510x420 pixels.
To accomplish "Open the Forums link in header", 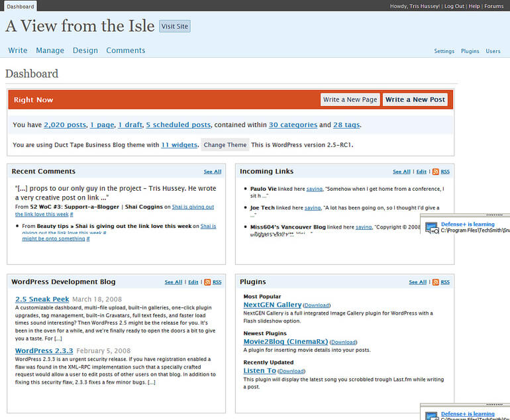I will (x=493, y=6).
